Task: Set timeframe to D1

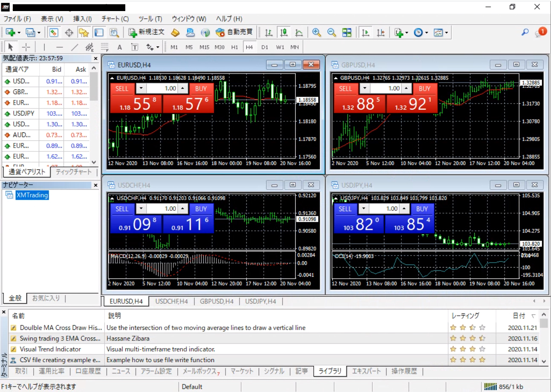Action: (265, 47)
